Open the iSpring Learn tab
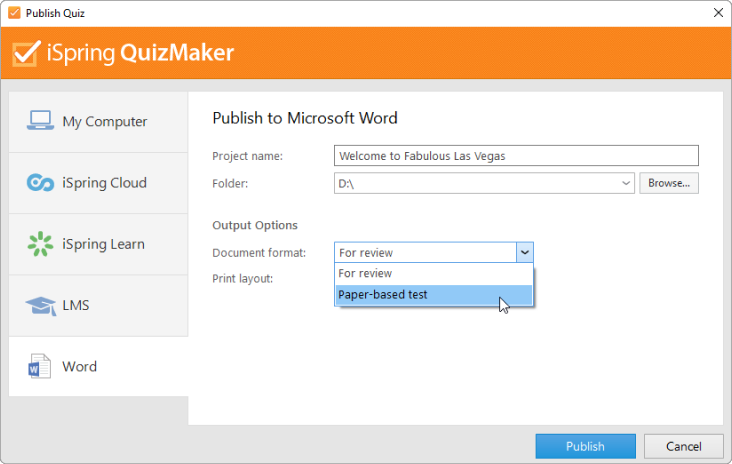The image size is (732, 464). coord(99,244)
